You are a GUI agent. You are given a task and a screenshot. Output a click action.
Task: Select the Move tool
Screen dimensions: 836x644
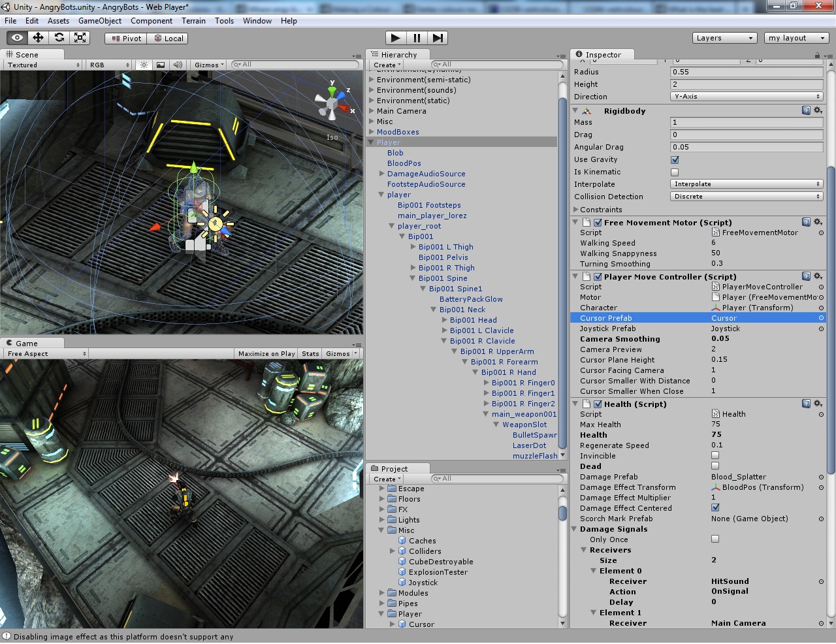[x=39, y=38]
